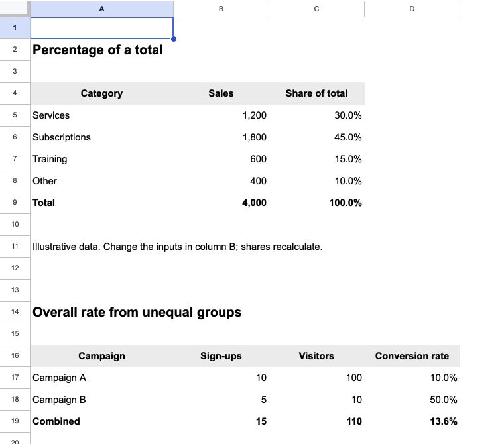The height and width of the screenshot is (444, 504).
Task: Click the combined 15 sign-ups cell
Action: (221, 421)
